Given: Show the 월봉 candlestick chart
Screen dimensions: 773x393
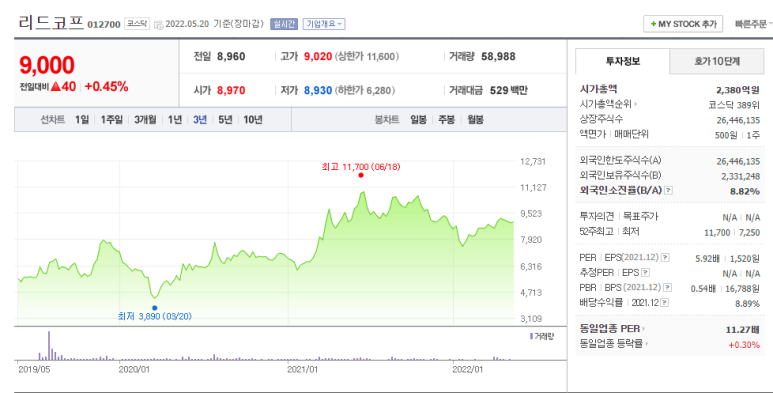Looking at the screenshot, I should point(475,119).
